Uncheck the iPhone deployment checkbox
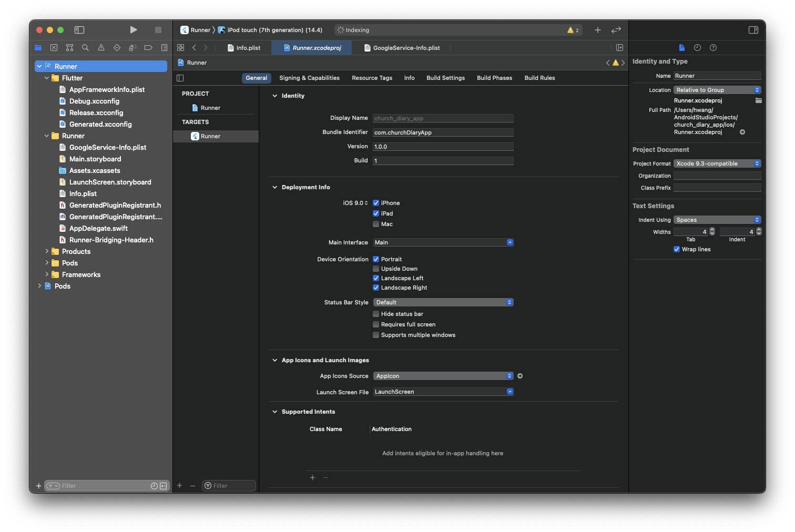 [376, 203]
